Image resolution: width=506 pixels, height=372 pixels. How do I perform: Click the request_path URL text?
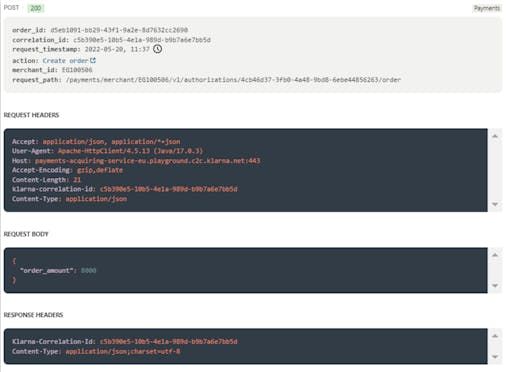233,80
